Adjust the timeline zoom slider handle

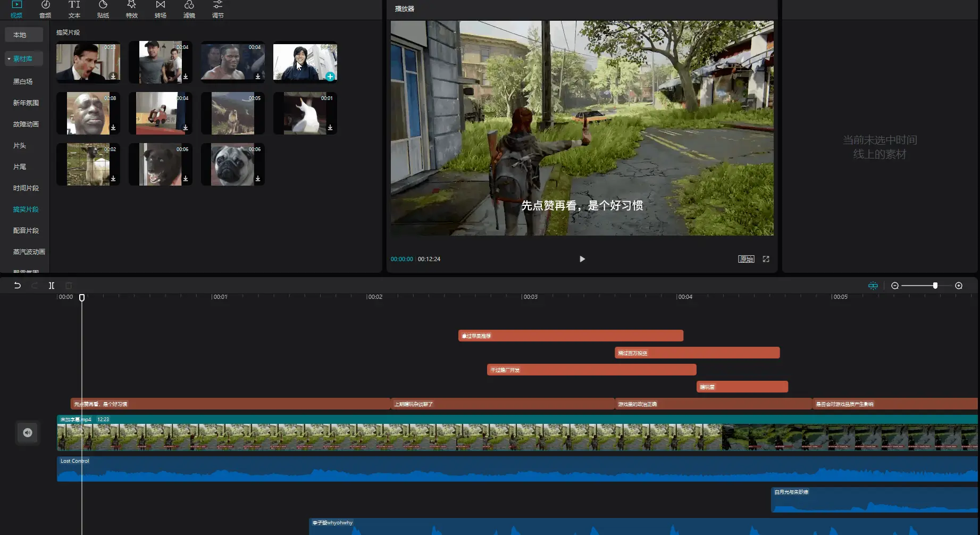point(935,286)
